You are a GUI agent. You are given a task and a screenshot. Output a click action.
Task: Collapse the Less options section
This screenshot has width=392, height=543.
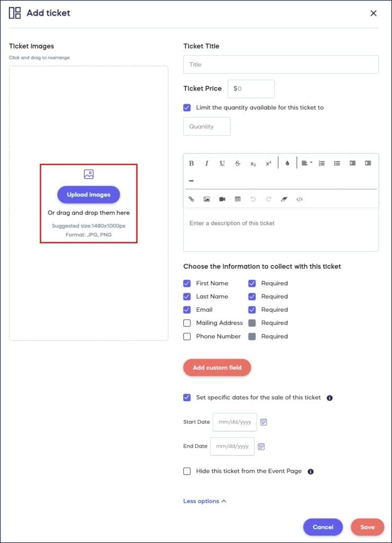click(205, 501)
